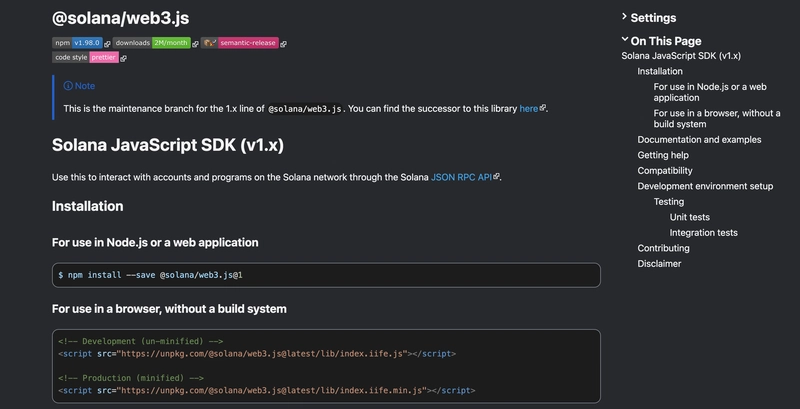Click the npm install command code block
Image resolution: width=800 pixels, height=409 pixels.
click(x=326, y=275)
